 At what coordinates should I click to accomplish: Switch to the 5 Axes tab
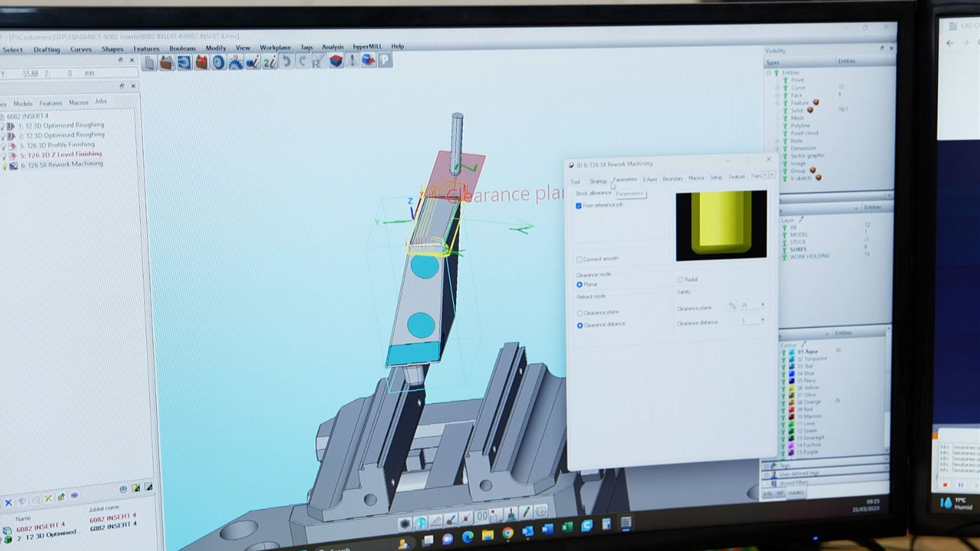click(x=649, y=179)
